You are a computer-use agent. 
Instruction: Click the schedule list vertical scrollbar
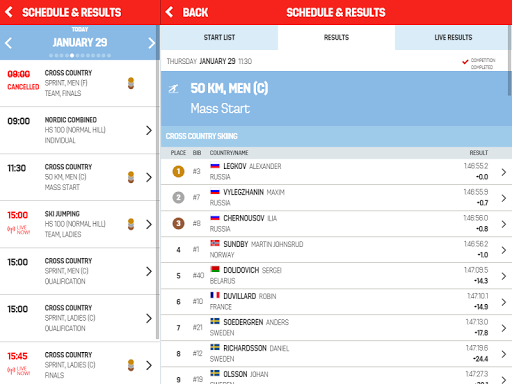point(158,200)
